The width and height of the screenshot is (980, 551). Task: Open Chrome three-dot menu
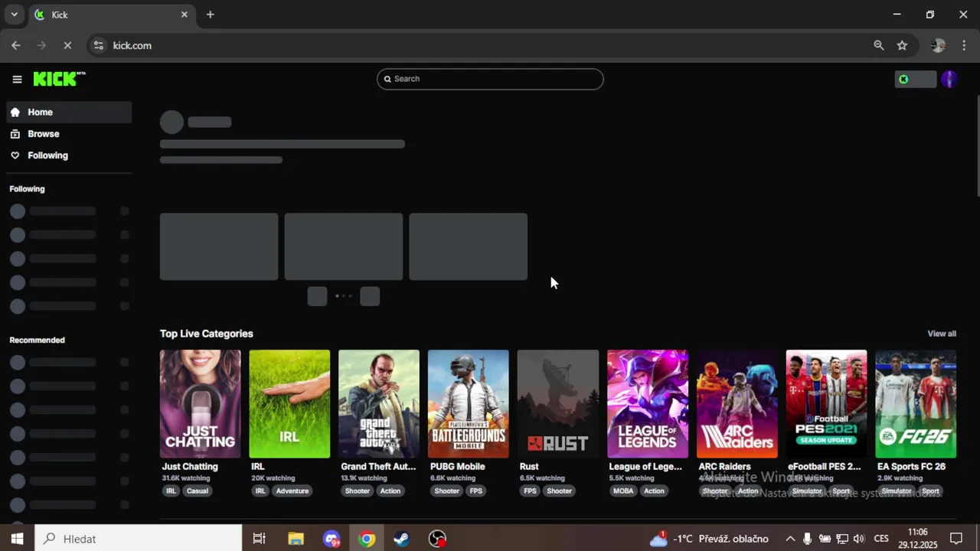tap(964, 46)
